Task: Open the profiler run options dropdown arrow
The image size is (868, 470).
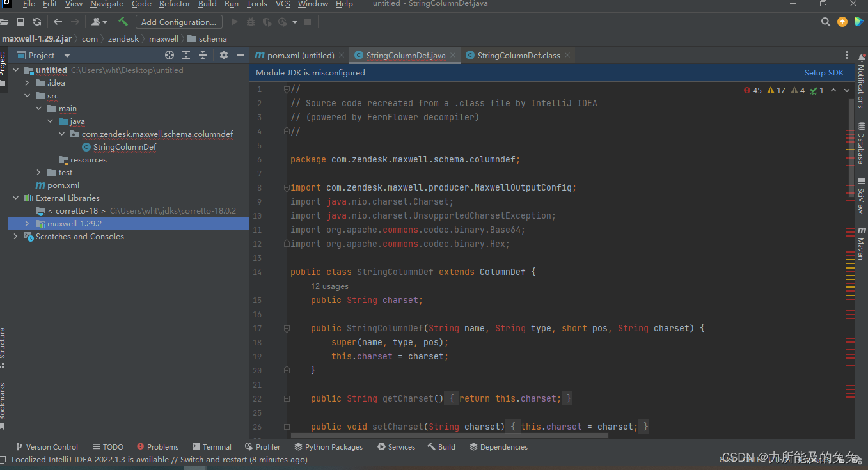Action: (295, 22)
